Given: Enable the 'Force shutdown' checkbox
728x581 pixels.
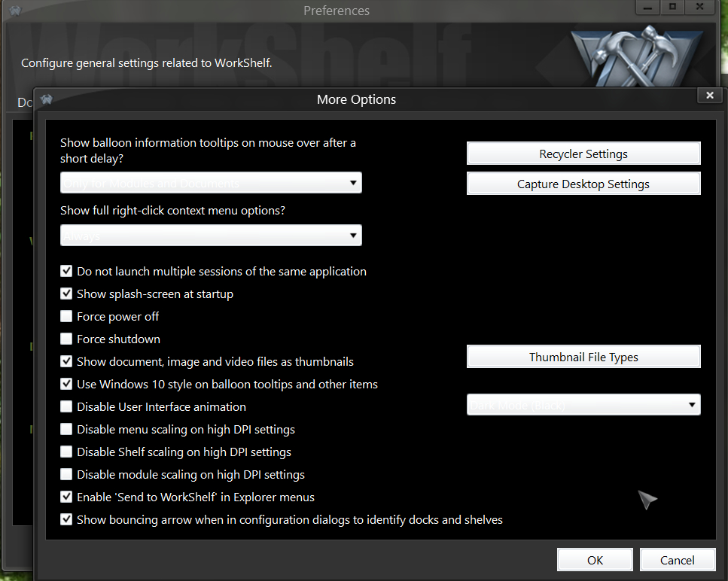Looking at the screenshot, I should (x=66, y=339).
